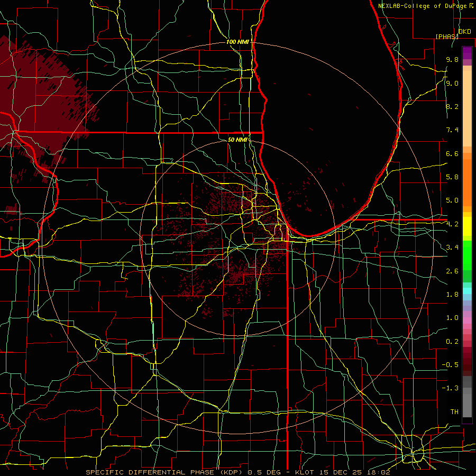476x476 pixels.
Task: Click the TH threshold label
Action: [x=454, y=412]
